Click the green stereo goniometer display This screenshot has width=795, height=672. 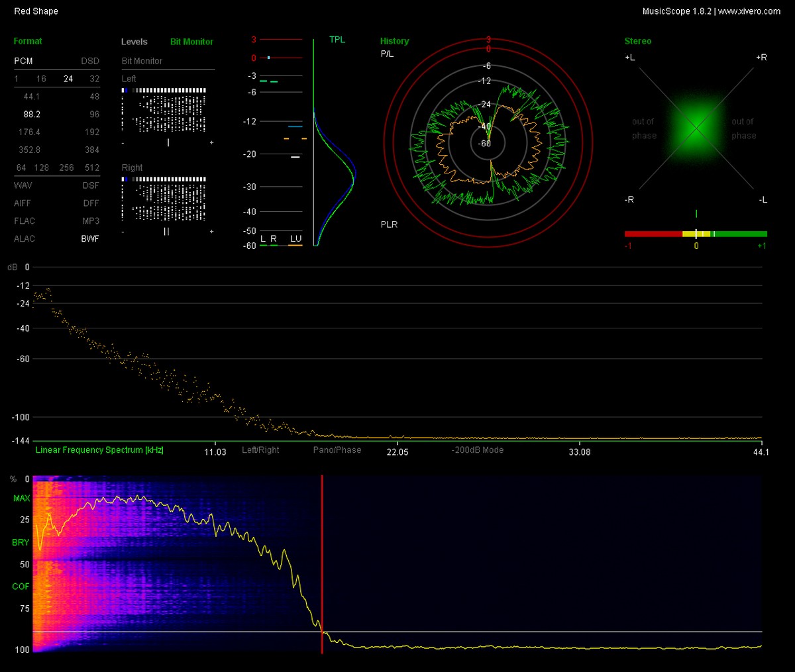696,128
